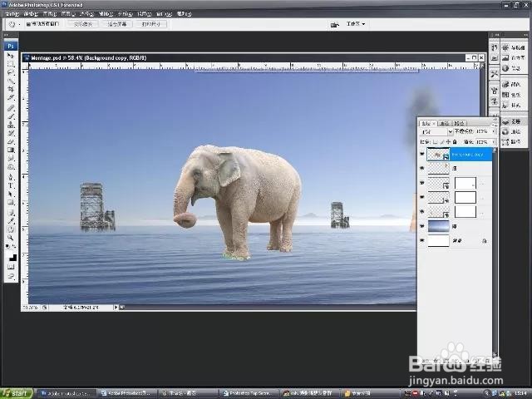Toggle eye of fifth masked layer
This screenshot has height=399, width=532.
pos(422,211)
